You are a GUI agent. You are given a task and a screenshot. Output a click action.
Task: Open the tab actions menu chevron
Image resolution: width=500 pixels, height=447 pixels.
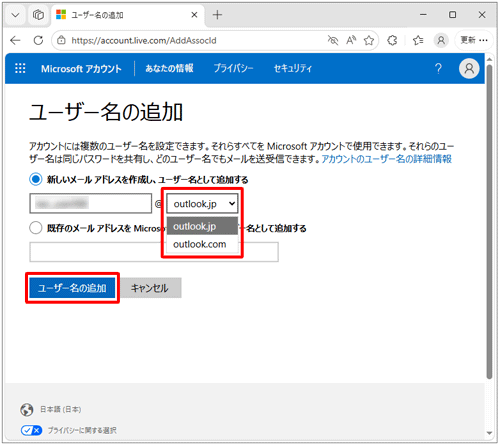point(15,15)
